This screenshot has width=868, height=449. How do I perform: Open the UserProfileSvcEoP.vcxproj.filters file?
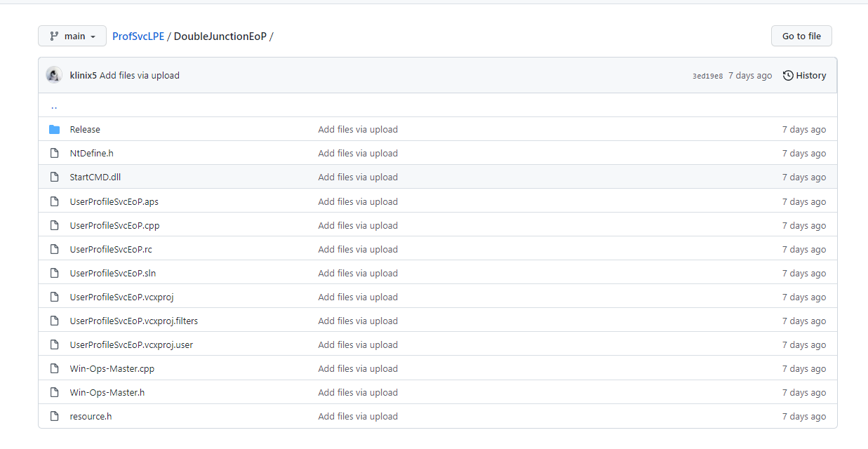[133, 321]
